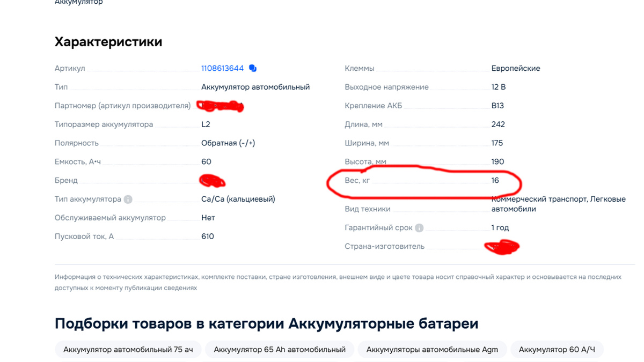
Task: Click the copy icon beside article number
Action: pyautogui.click(x=253, y=69)
